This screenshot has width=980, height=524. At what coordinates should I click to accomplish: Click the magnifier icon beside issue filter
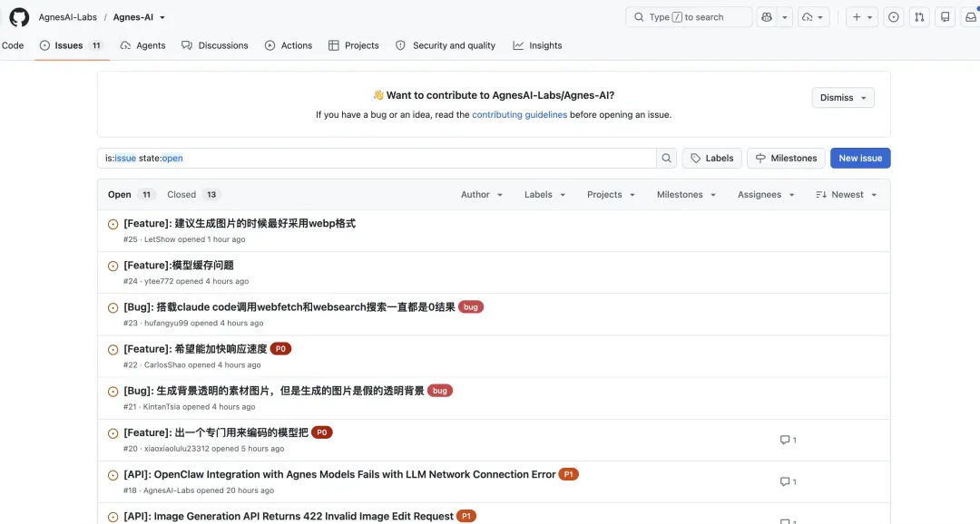tap(666, 158)
